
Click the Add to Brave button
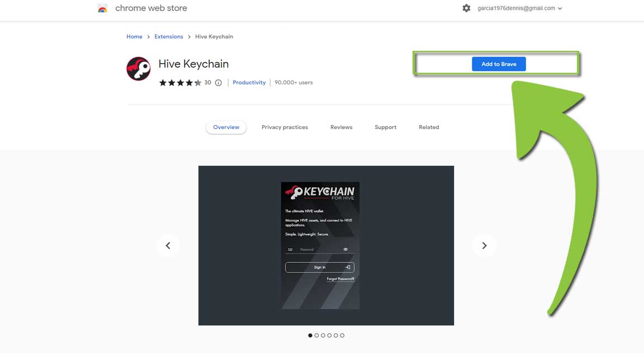(499, 64)
